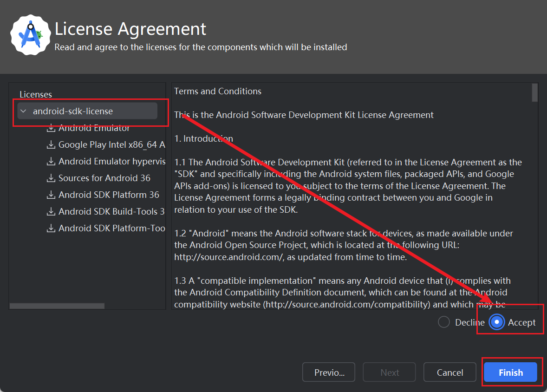Image resolution: width=547 pixels, height=392 pixels.
Task: Click the disabled Next button
Action: pos(389,372)
